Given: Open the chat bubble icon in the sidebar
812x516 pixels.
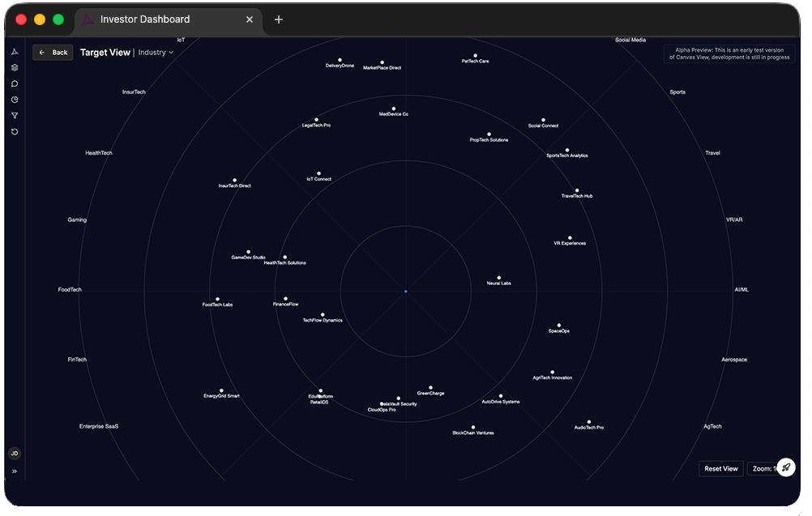Looking at the screenshot, I should tap(15, 84).
